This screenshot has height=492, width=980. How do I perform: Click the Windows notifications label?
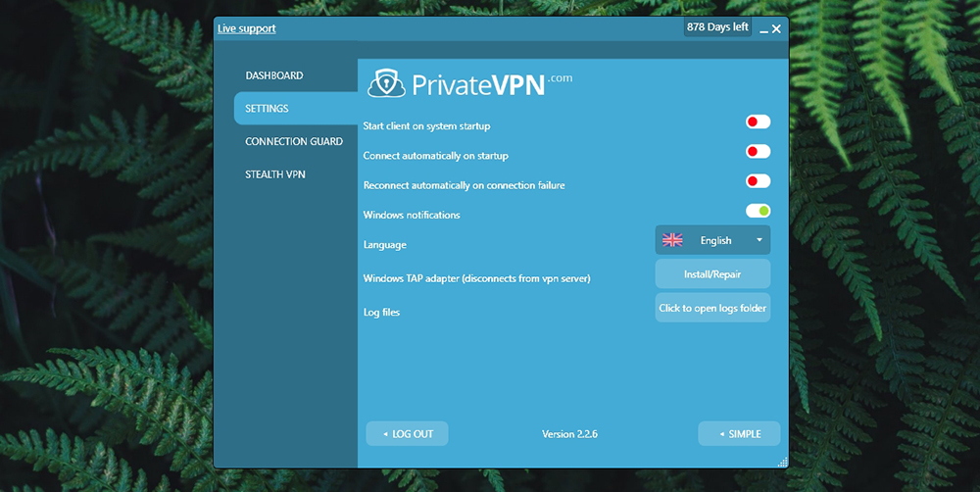click(x=412, y=215)
